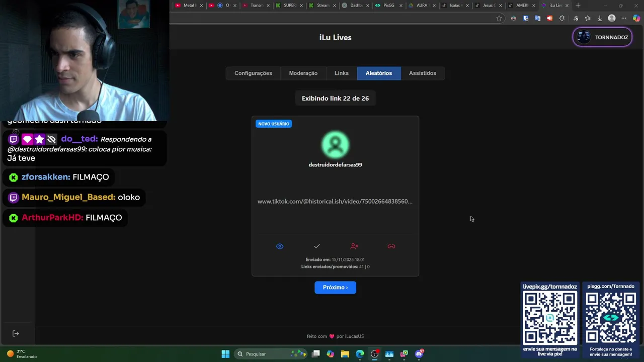Click the webcam video overlay

pyautogui.click(x=85, y=60)
